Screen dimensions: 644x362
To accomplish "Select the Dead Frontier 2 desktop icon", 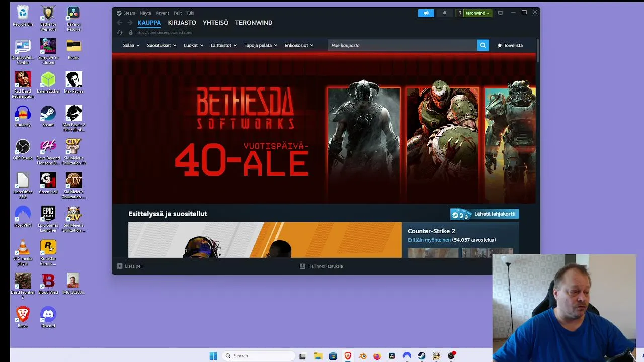I will 23,287.
